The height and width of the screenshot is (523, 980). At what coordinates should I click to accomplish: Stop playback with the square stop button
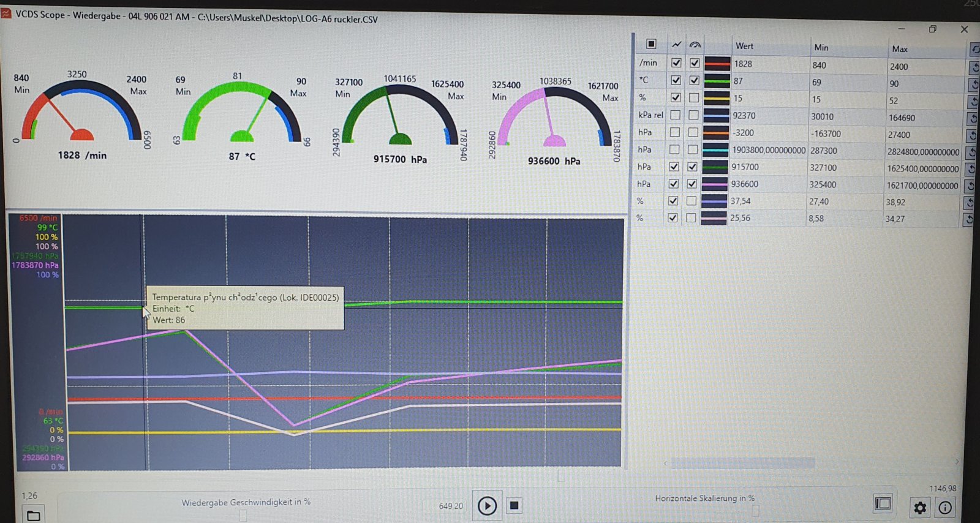pos(514,506)
